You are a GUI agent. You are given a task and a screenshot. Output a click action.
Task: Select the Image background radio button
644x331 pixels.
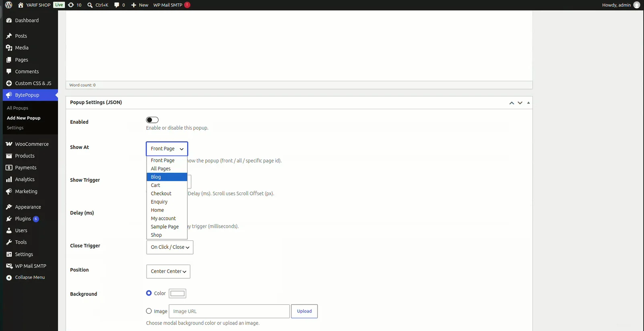pos(149,311)
